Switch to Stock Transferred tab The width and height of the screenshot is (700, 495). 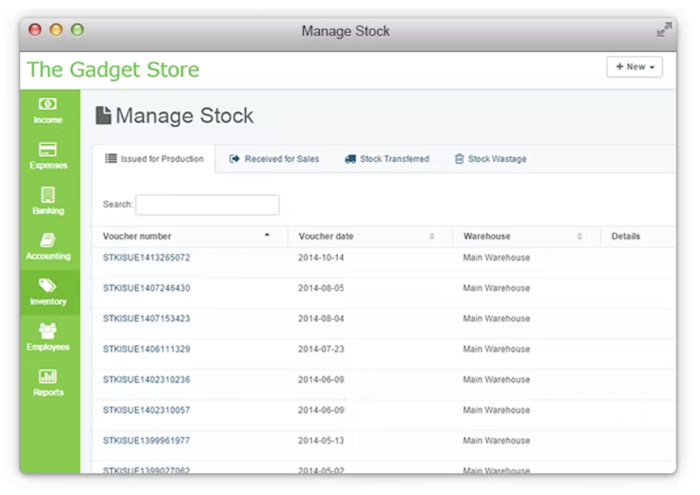(387, 159)
